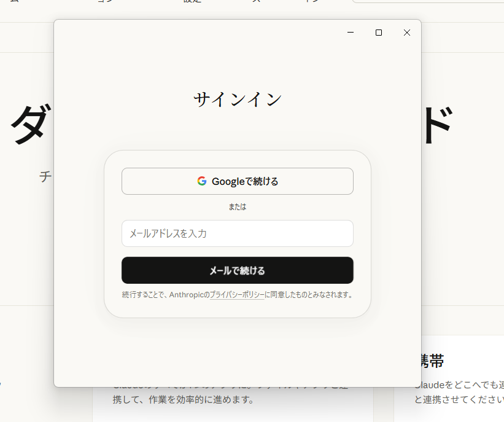Select the Googleで続ける sign-in button

point(237,181)
